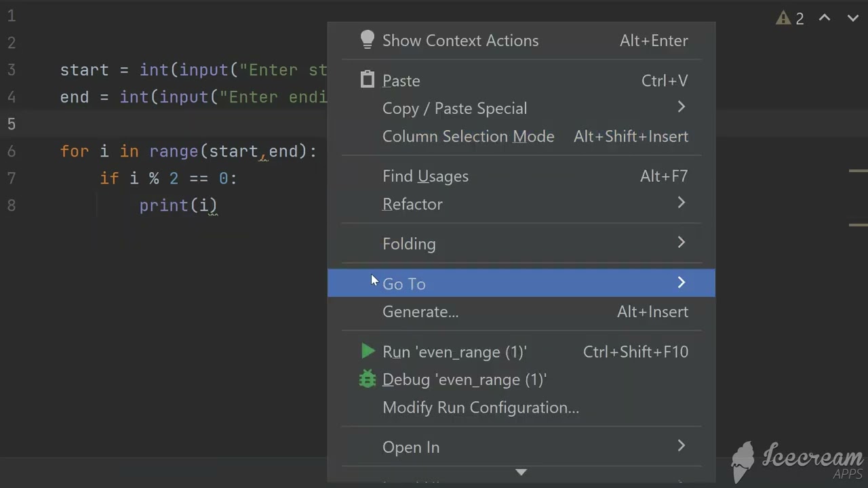The width and height of the screenshot is (868, 488).
Task: Click the green Debug bug icon
Action: (367, 379)
